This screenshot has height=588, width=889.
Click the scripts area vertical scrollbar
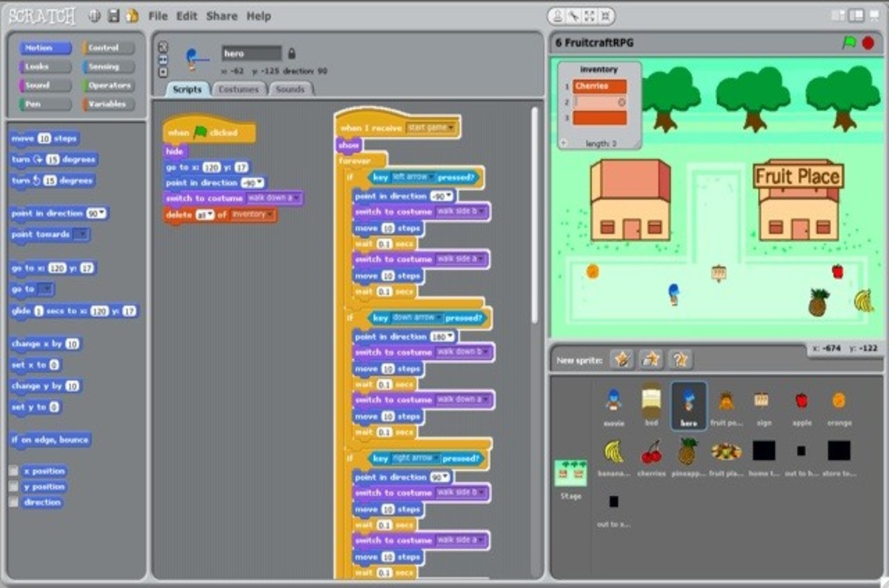(x=533, y=215)
